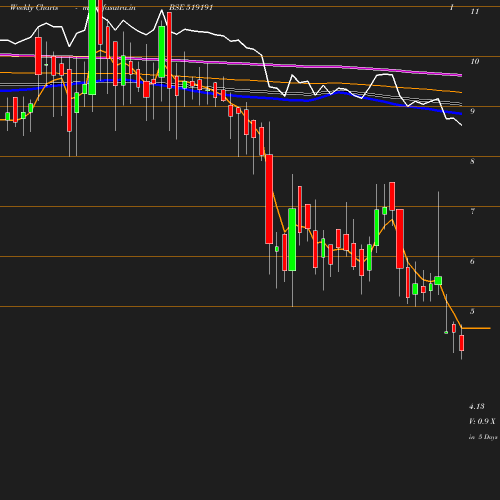Viewport: 500px width, 500px height.
Task: Click the price axis label 7
Action: coord(472,211)
